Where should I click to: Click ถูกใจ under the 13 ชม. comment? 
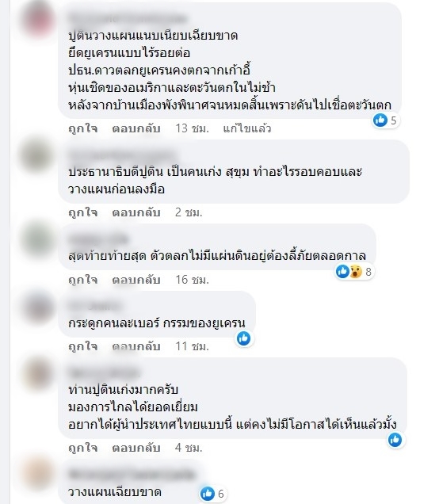click(x=83, y=128)
